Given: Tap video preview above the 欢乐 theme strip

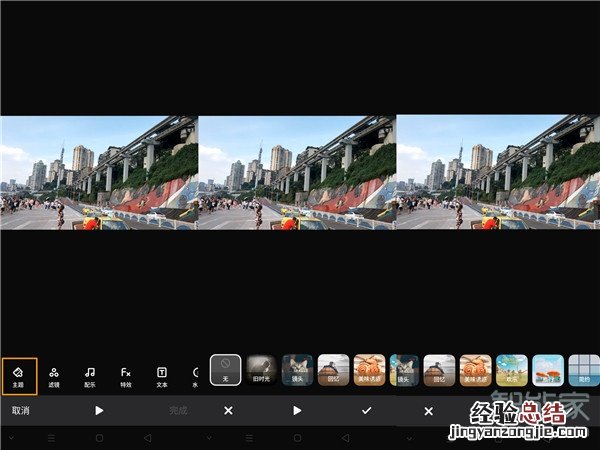Looking at the screenshot, I should tap(498, 172).
